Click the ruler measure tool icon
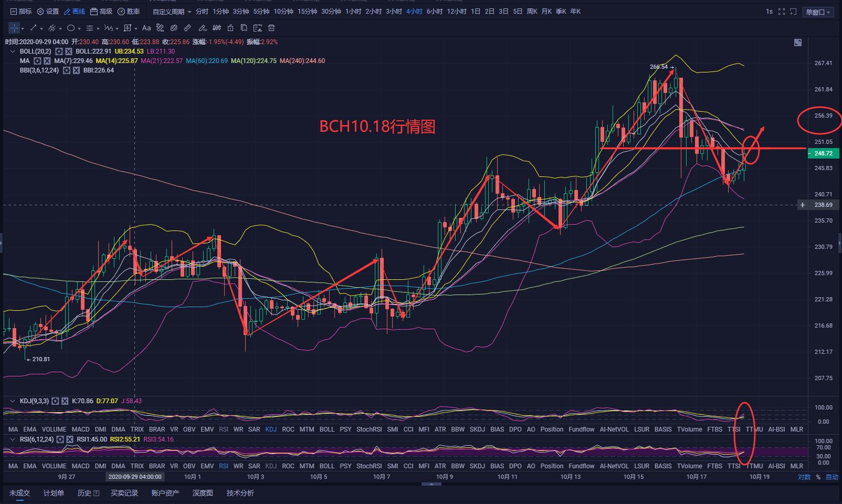This screenshot has height=504, width=842. pos(187,28)
